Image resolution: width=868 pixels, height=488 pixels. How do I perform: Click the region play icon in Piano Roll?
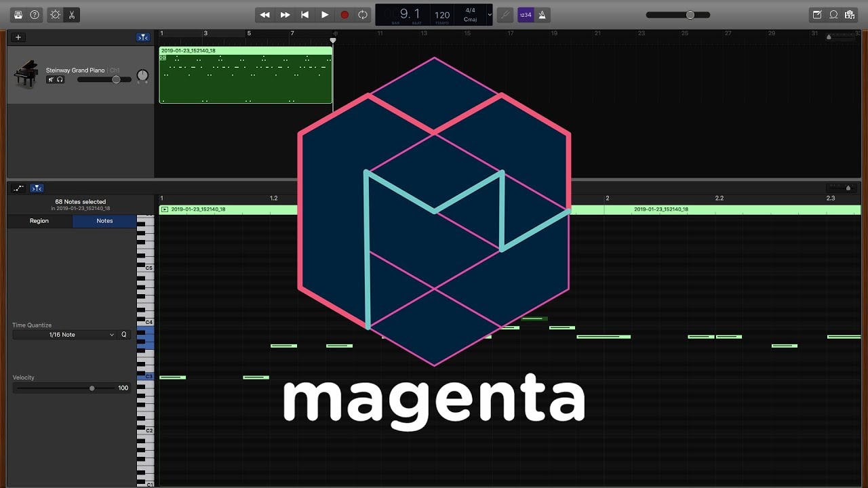165,209
